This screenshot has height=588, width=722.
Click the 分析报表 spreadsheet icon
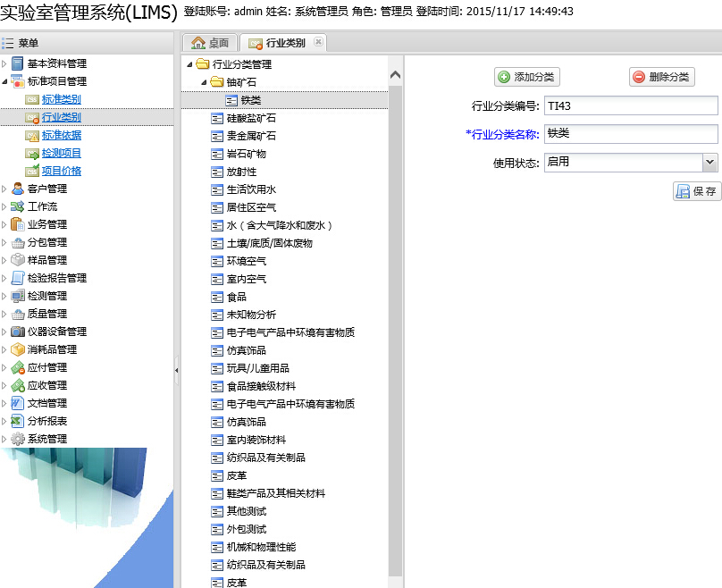click(x=18, y=421)
